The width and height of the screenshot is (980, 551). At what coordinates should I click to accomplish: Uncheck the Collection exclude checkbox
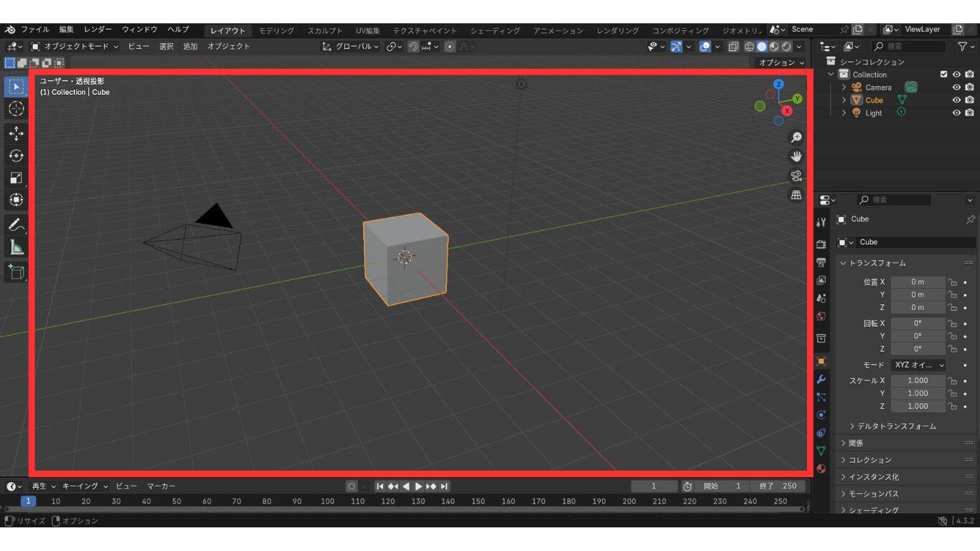944,75
